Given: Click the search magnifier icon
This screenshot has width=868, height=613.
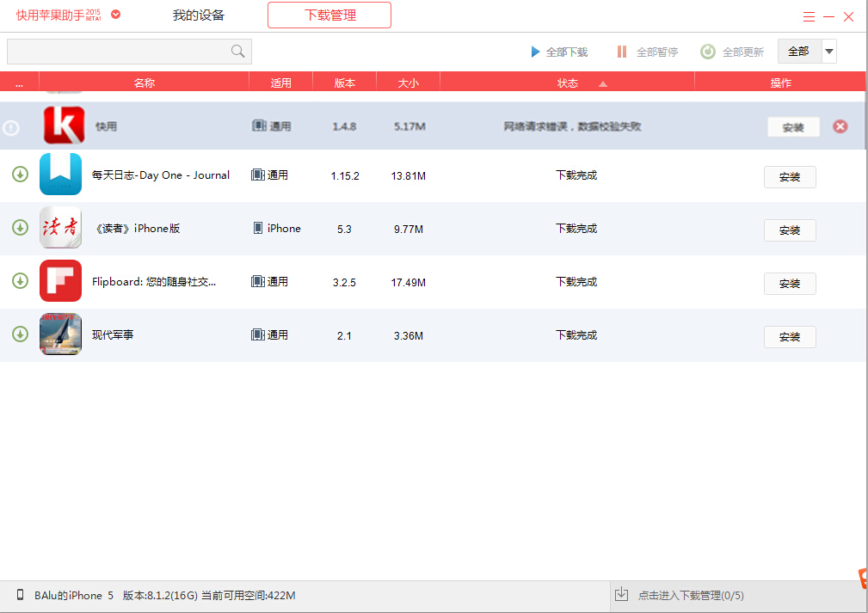Looking at the screenshot, I should coord(238,52).
